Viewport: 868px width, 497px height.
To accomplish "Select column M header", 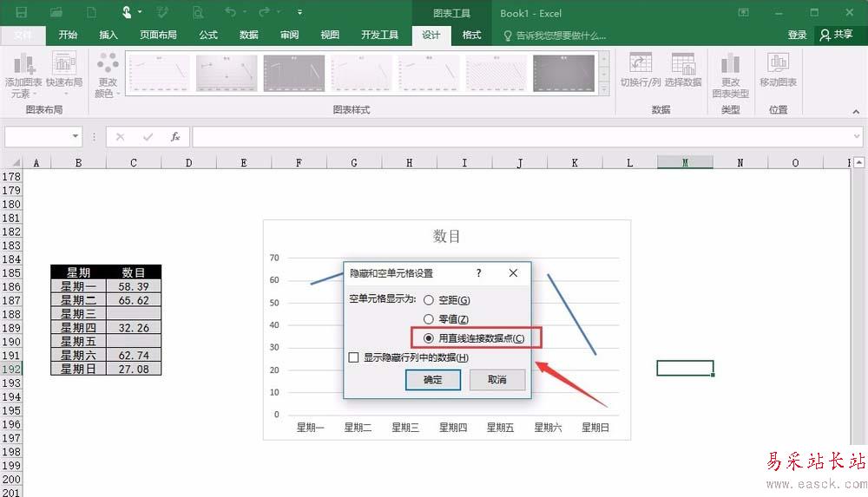I will pos(686,163).
